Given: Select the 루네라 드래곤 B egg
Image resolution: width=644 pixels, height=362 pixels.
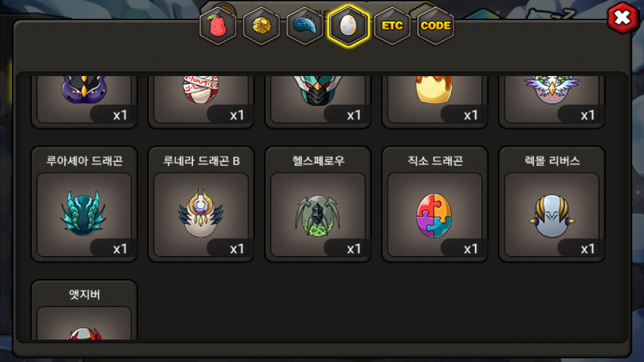Looking at the screenshot, I should point(201,204).
